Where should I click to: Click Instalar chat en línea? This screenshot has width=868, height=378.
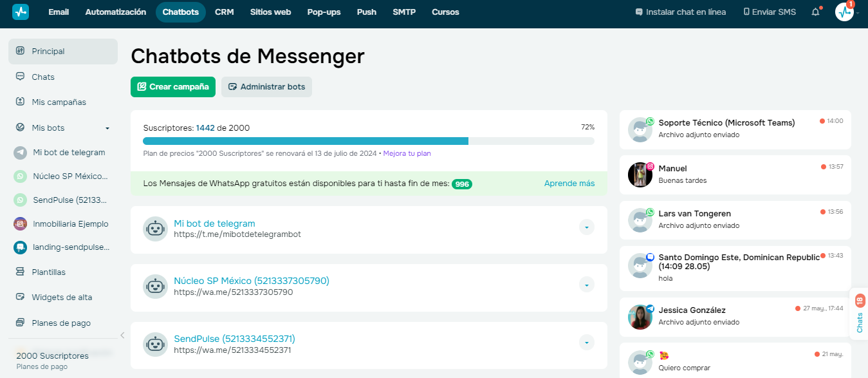pyautogui.click(x=681, y=12)
